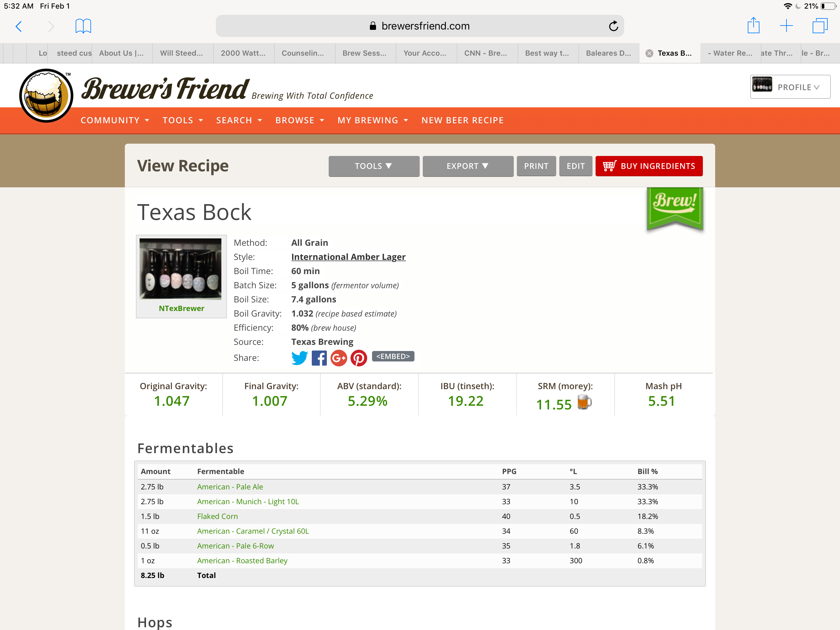
Task: Open American - Pale 6-Row link
Action: (236, 546)
